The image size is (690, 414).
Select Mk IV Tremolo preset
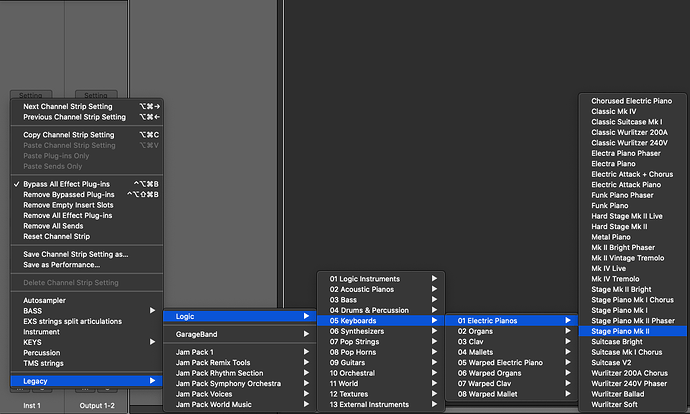pos(633,279)
